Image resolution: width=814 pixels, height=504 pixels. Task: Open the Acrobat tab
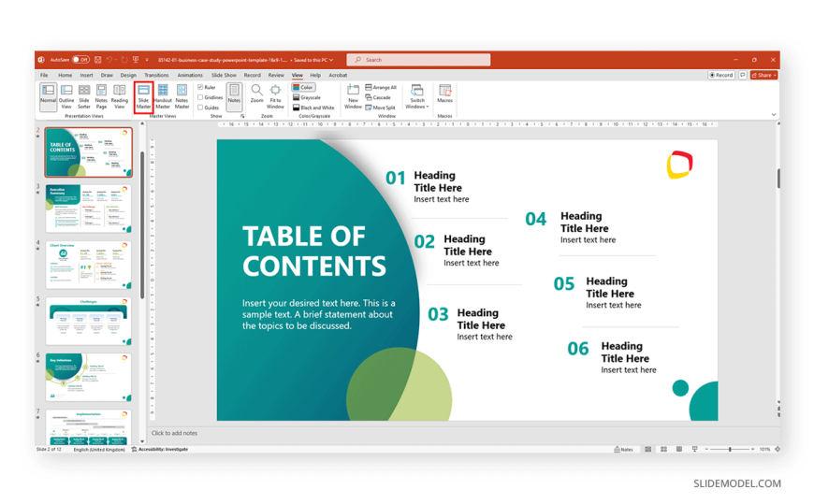click(x=338, y=75)
